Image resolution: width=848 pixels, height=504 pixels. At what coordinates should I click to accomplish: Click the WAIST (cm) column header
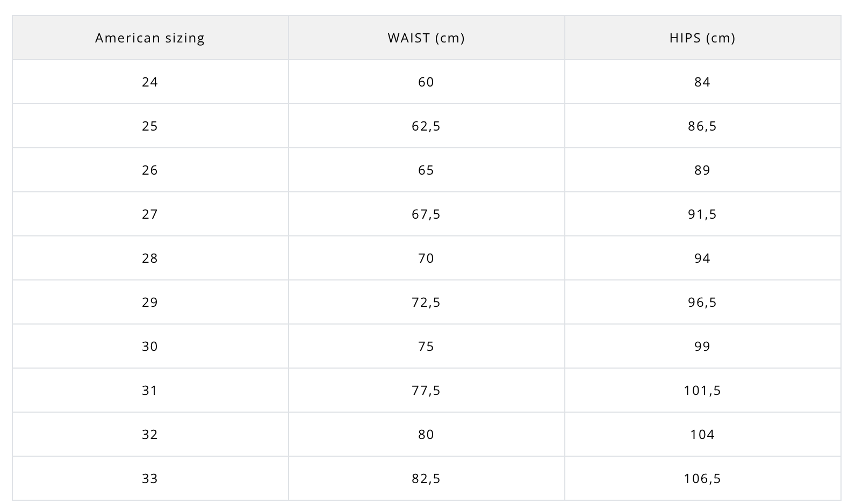pos(426,38)
